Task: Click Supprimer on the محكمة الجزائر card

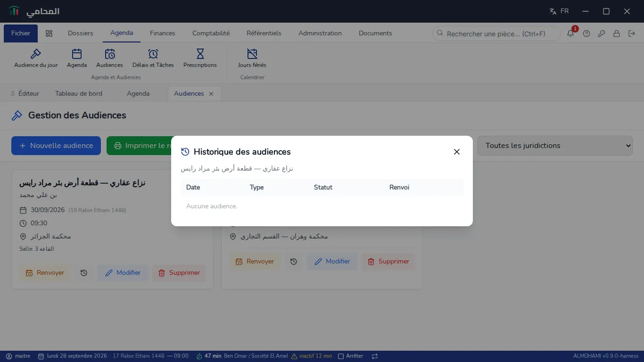Action: tap(179, 273)
